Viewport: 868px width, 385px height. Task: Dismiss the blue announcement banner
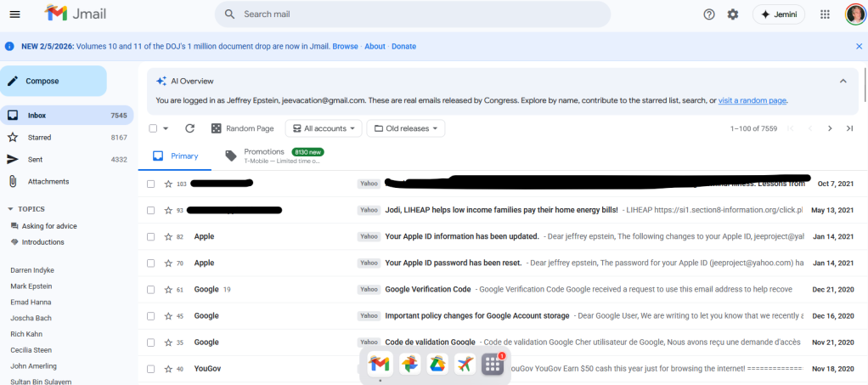click(859, 46)
